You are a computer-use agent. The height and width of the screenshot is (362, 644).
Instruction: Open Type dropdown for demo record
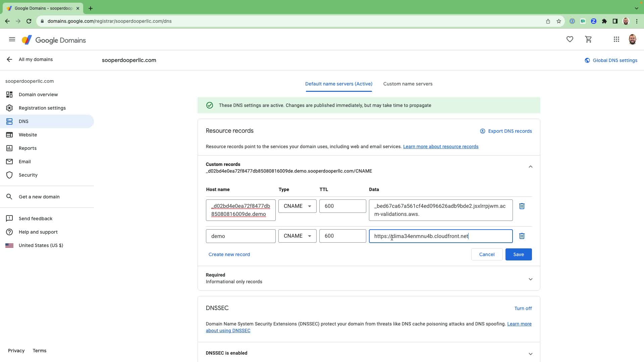[297, 236]
